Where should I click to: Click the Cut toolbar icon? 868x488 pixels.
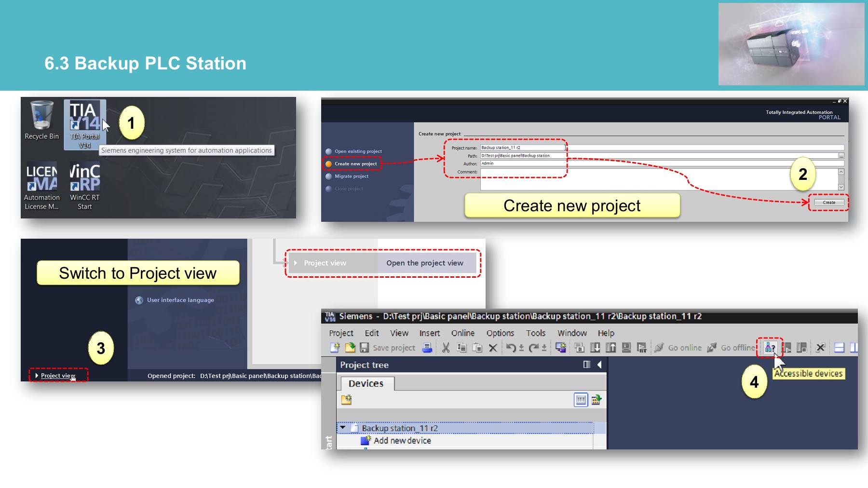pyautogui.click(x=445, y=347)
